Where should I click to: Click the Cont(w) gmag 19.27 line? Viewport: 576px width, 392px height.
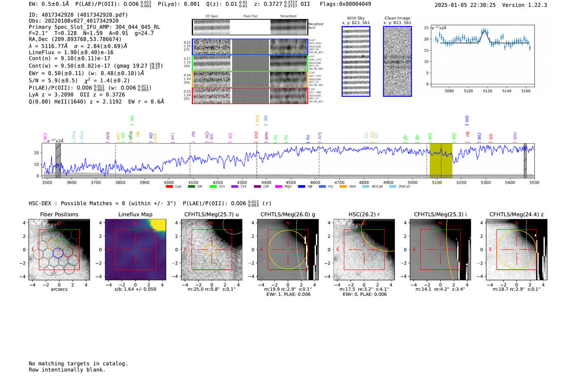pyautogui.click(x=96, y=65)
